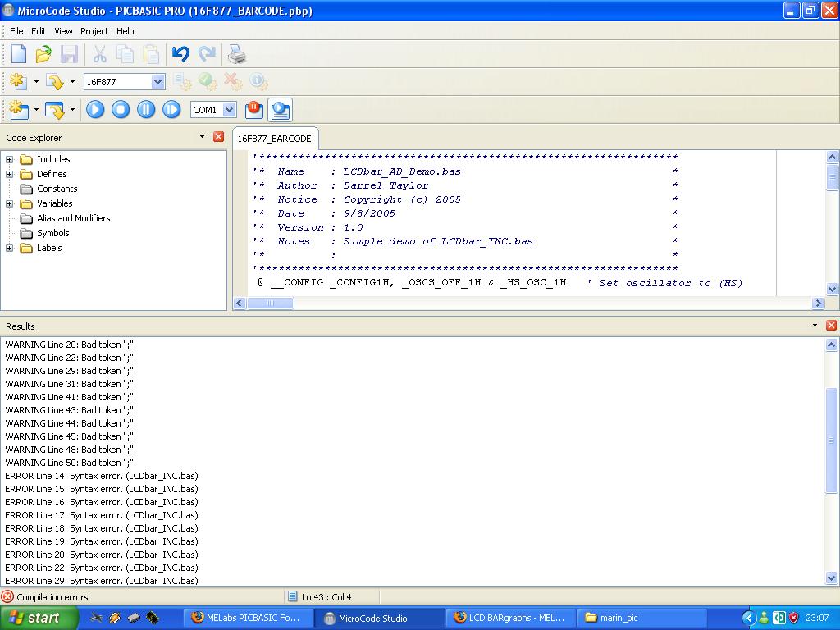This screenshot has width=840, height=630.
Task: Click the New file icon
Action: [18, 55]
